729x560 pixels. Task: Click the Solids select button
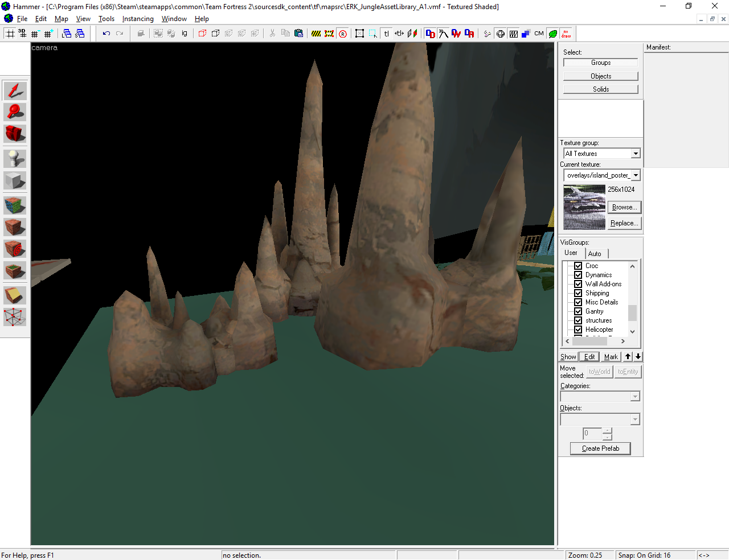601,89
